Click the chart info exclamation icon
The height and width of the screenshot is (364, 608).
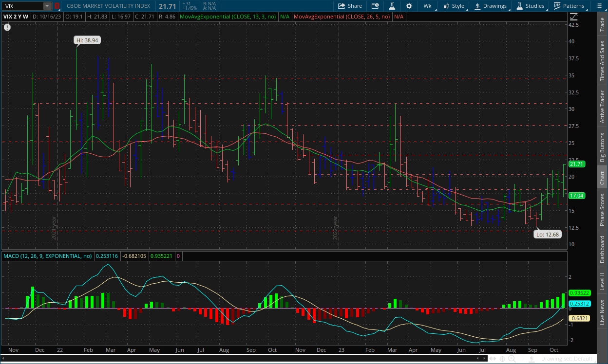[7, 27]
